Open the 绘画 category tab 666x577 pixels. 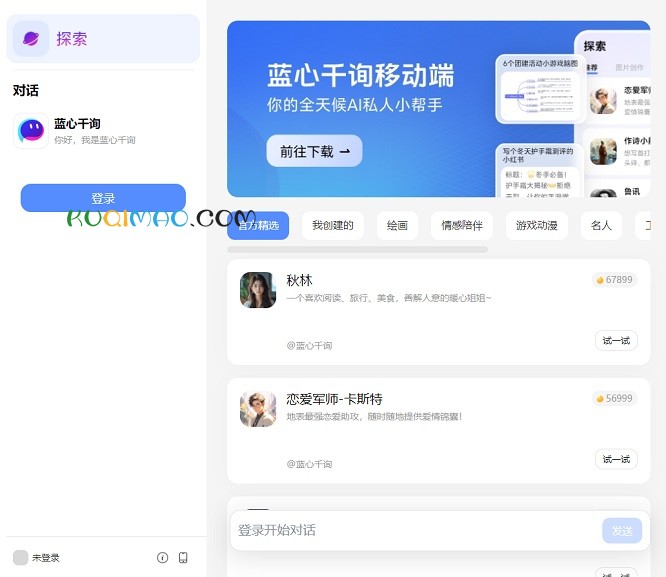(397, 225)
